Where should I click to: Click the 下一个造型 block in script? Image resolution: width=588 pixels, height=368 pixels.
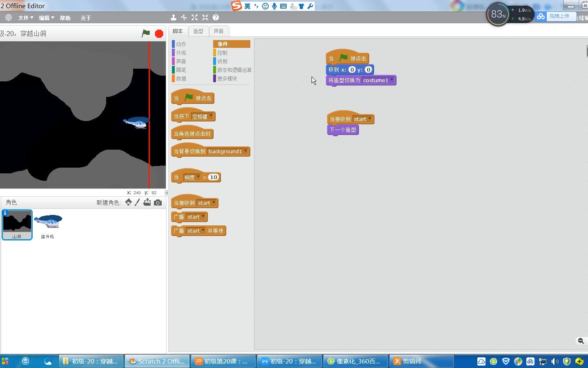[343, 130]
